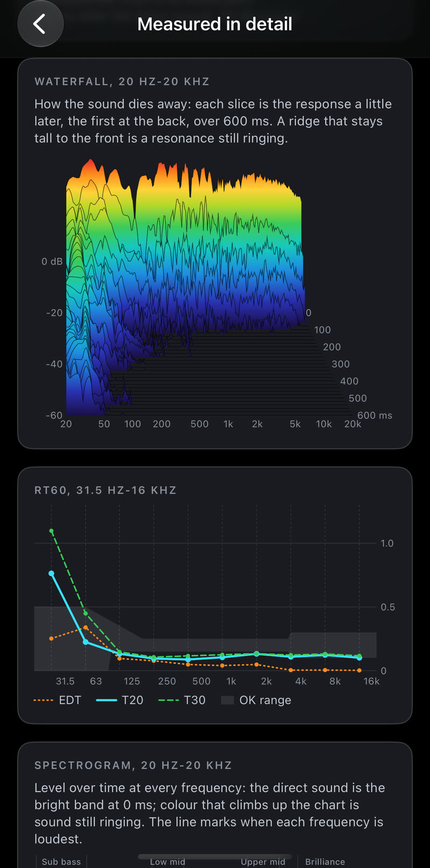Select the '400' waterfall time label

349,381
